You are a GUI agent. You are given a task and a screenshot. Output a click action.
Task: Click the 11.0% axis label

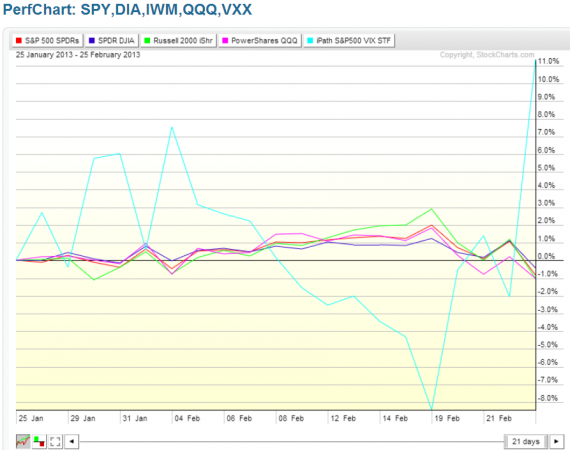tap(549, 61)
